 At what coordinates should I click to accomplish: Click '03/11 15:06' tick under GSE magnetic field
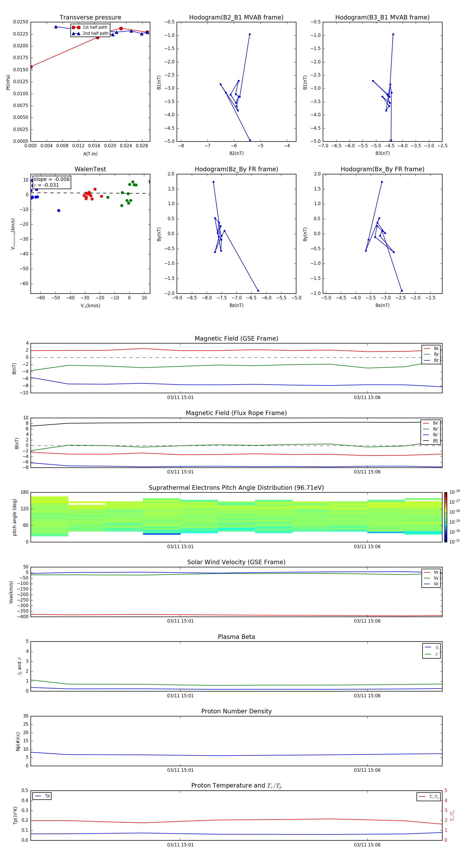click(x=367, y=398)
